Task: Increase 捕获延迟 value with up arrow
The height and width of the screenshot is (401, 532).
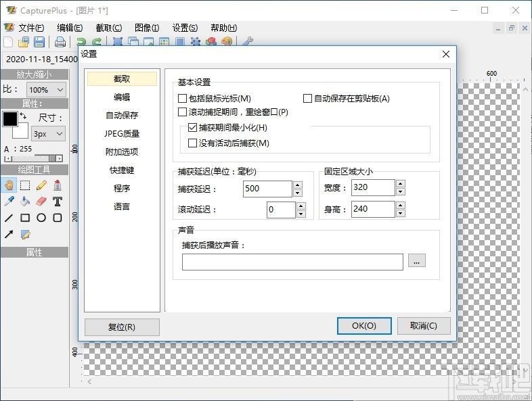Action: [298, 185]
